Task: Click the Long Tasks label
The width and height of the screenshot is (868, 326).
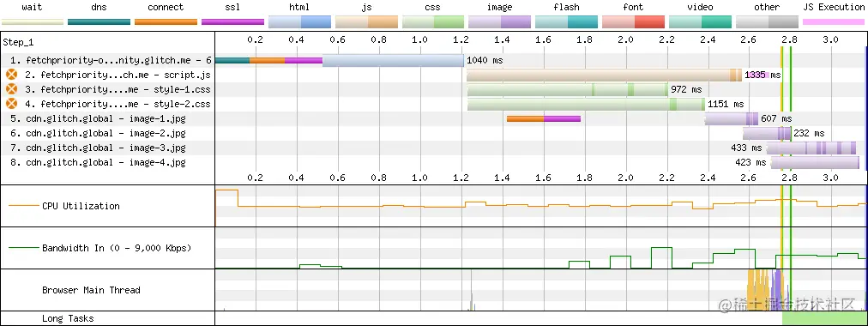Action: click(68, 319)
